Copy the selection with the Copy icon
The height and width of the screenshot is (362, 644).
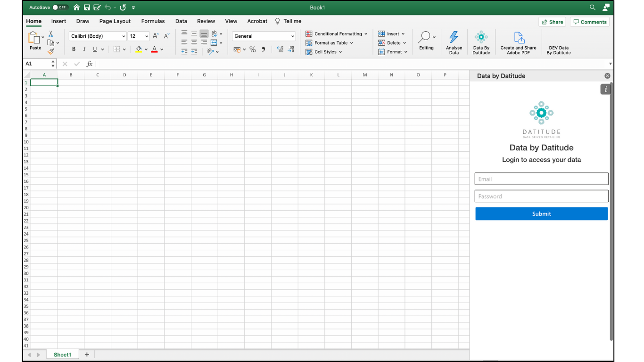click(x=50, y=43)
